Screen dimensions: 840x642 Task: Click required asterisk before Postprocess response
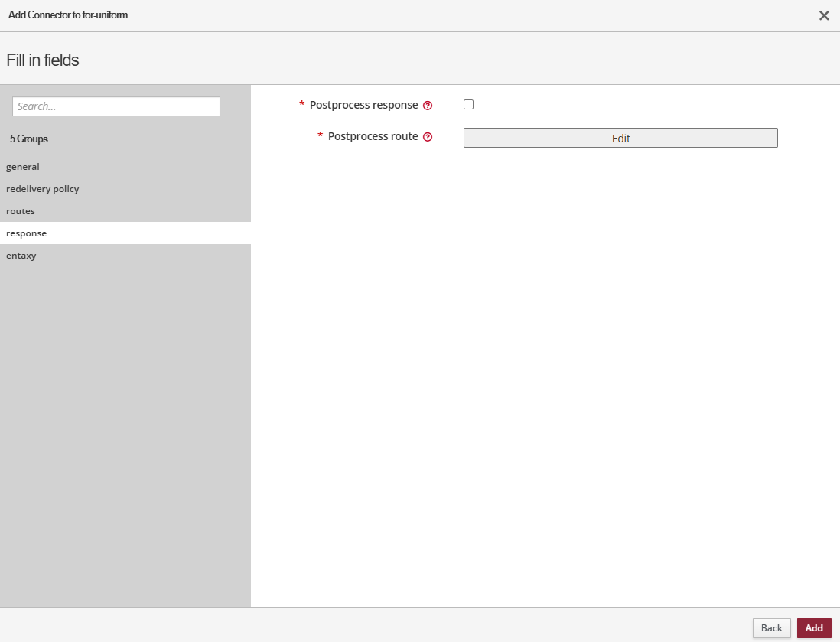pos(301,105)
